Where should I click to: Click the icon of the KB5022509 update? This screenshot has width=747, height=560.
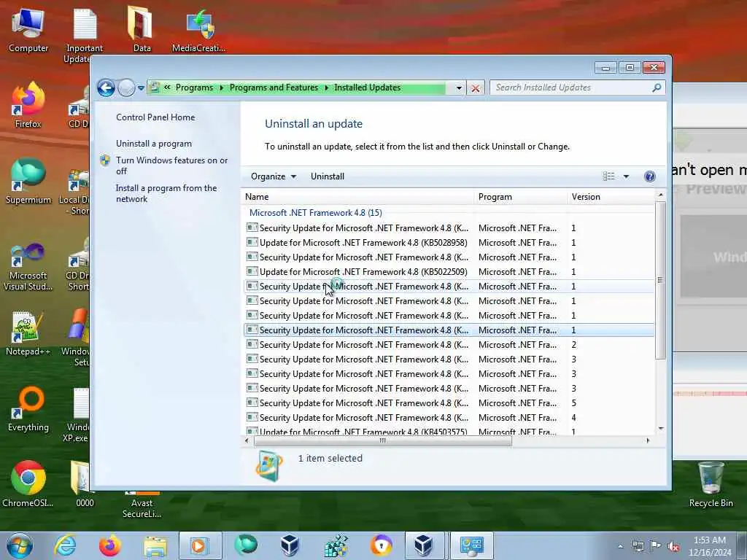coord(252,271)
